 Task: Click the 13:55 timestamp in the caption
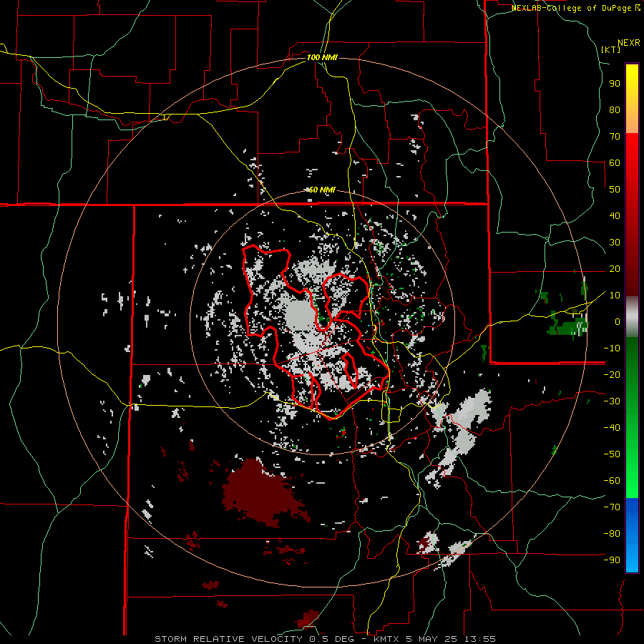(x=480, y=639)
